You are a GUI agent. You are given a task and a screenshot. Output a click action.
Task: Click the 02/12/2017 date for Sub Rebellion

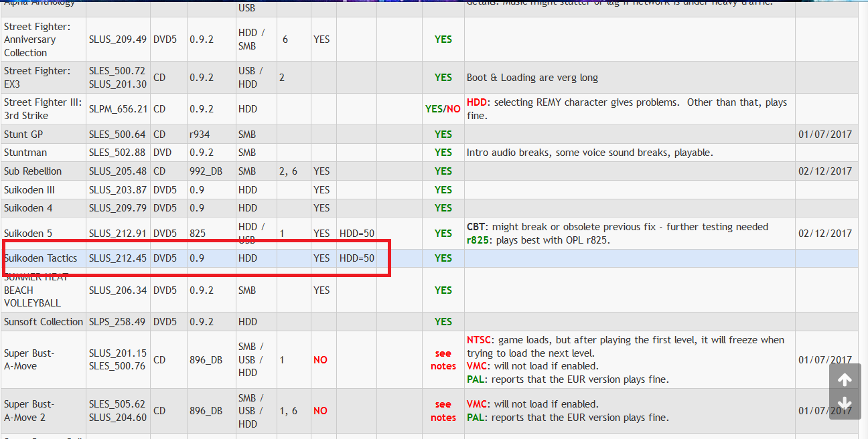826,171
